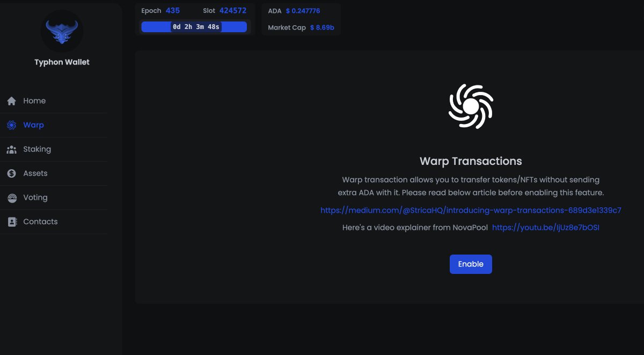
Task: Click the 'Here's a video explainer from NovaPool' text
Action: point(415,228)
